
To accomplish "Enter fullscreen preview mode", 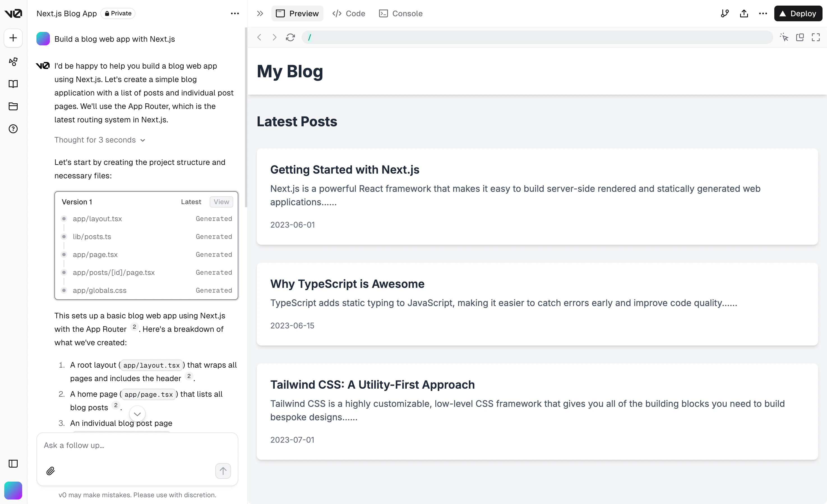I will pyautogui.click(x=816, y=37).
